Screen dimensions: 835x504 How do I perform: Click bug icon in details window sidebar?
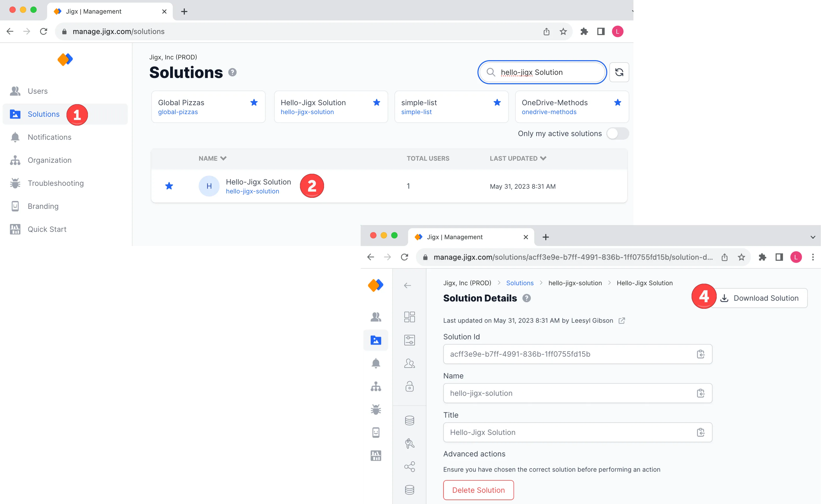tap(376, 410)
